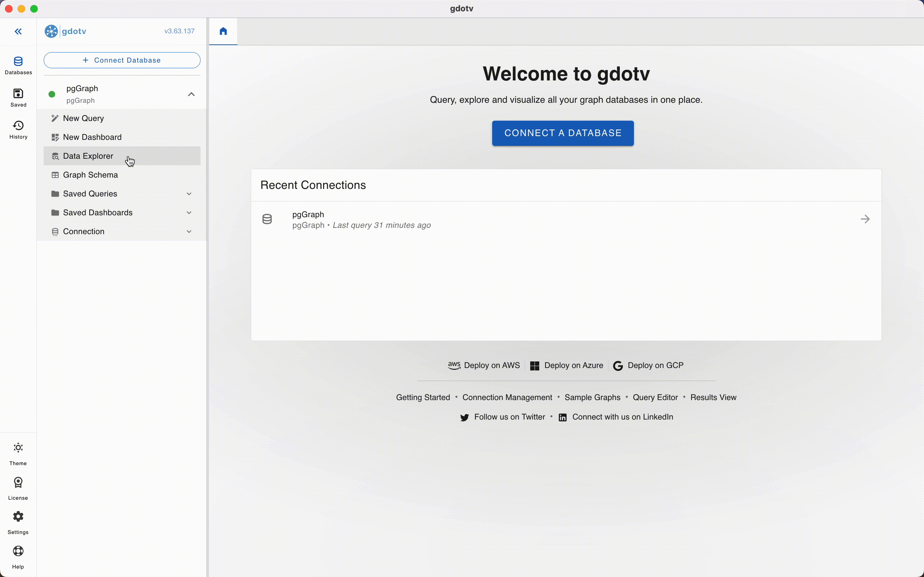Open Connect with us on LinkedIn link

coord(616,417)
